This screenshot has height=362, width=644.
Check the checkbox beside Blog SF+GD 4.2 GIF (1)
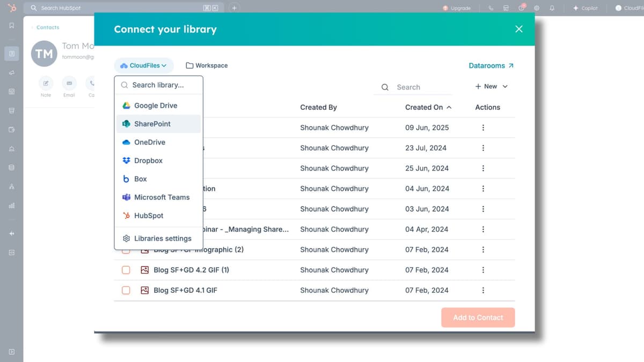126,270
